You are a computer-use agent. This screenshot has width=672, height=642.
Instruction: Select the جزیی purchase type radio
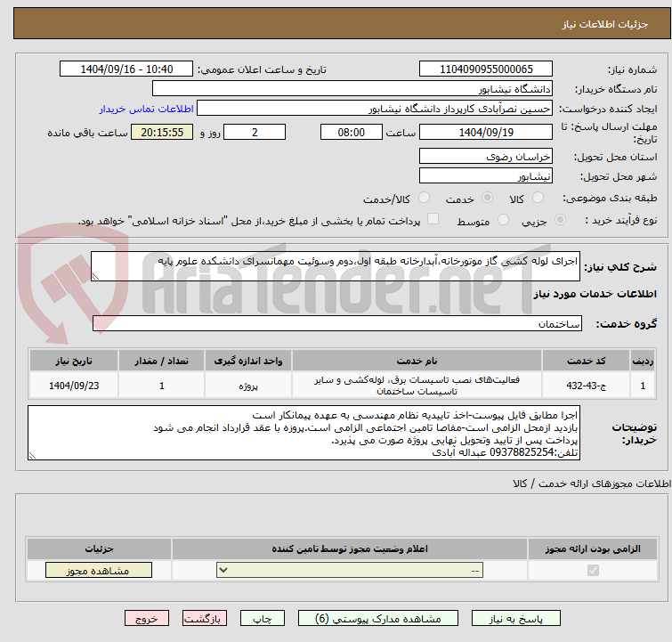pyautogui.click(x=560, y=220)
